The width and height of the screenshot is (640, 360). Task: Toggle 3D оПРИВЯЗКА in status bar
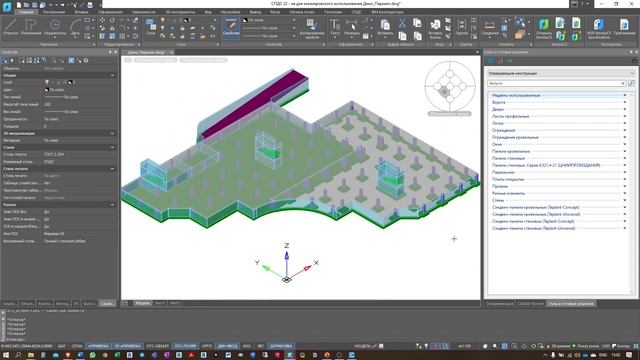tap(128, 346)
